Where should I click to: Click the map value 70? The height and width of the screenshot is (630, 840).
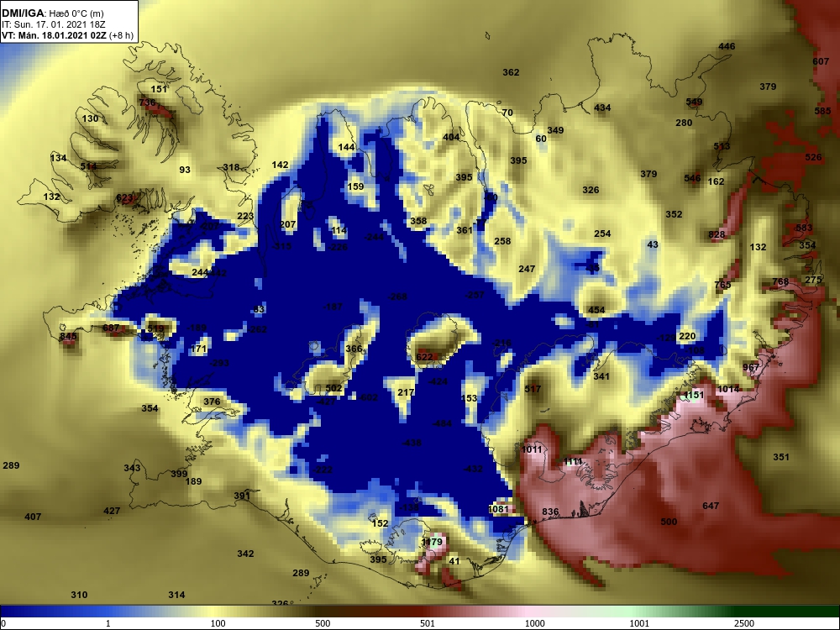(507, 113)
